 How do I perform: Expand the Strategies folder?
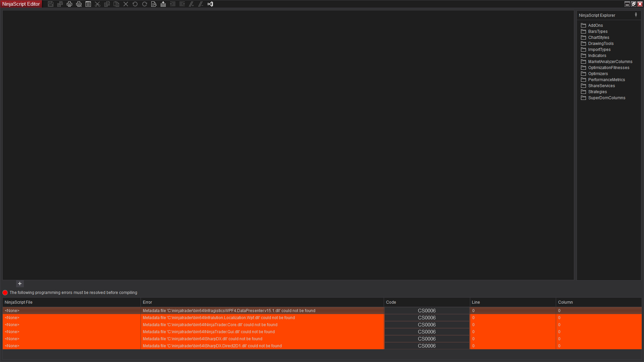tap(597, 92)
